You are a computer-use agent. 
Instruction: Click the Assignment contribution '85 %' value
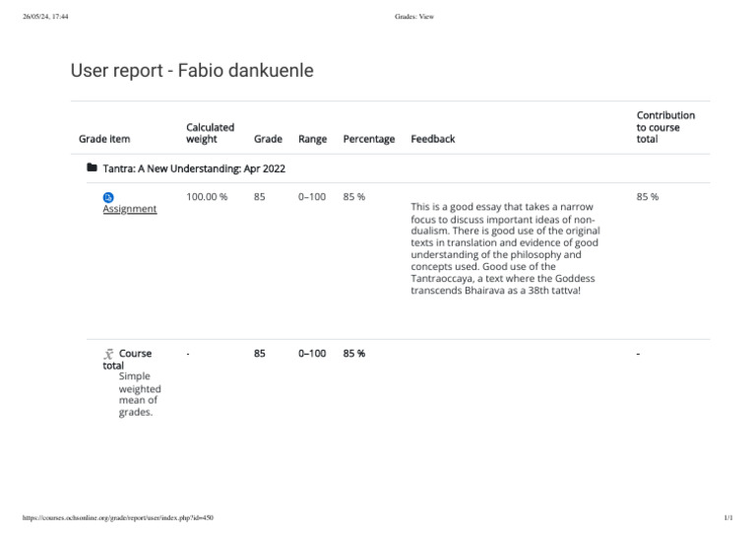point(647,197)
